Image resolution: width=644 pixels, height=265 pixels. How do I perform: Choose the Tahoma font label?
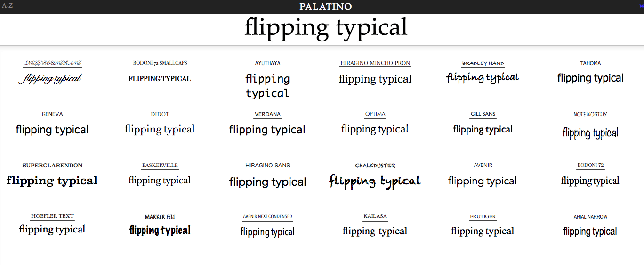pyautogui.click(x=590, y=63)
